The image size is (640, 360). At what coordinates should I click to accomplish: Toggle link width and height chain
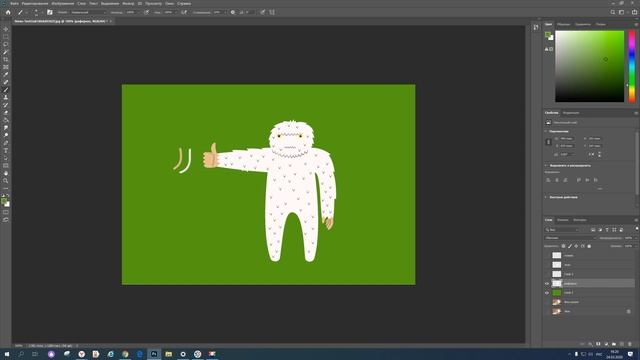(x=548, y=142)
